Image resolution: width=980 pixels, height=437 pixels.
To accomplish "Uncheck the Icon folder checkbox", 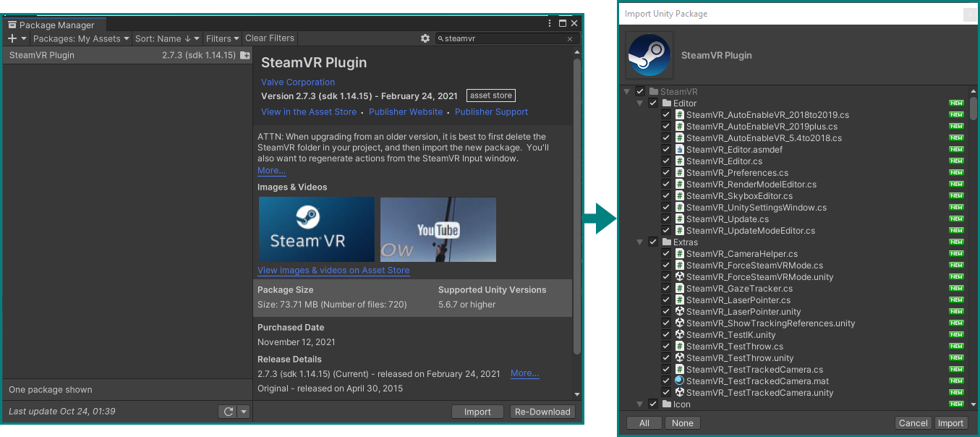I will 653,404.
